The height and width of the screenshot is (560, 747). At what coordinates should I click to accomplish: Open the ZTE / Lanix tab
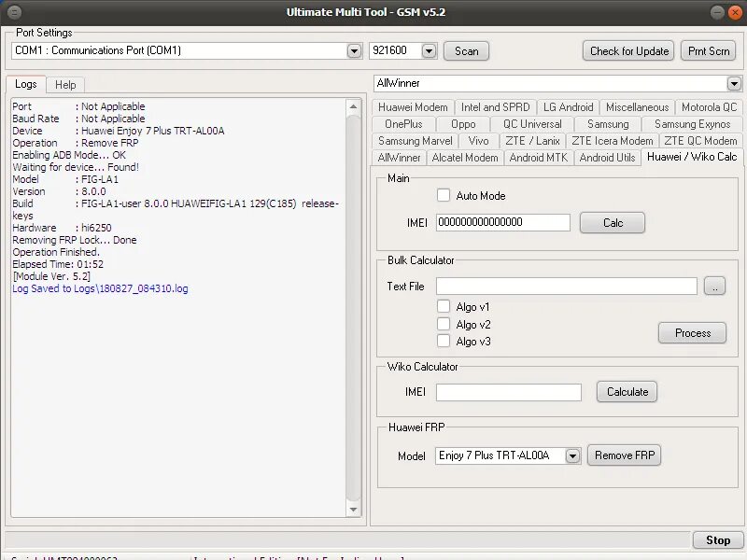point(532,141)
